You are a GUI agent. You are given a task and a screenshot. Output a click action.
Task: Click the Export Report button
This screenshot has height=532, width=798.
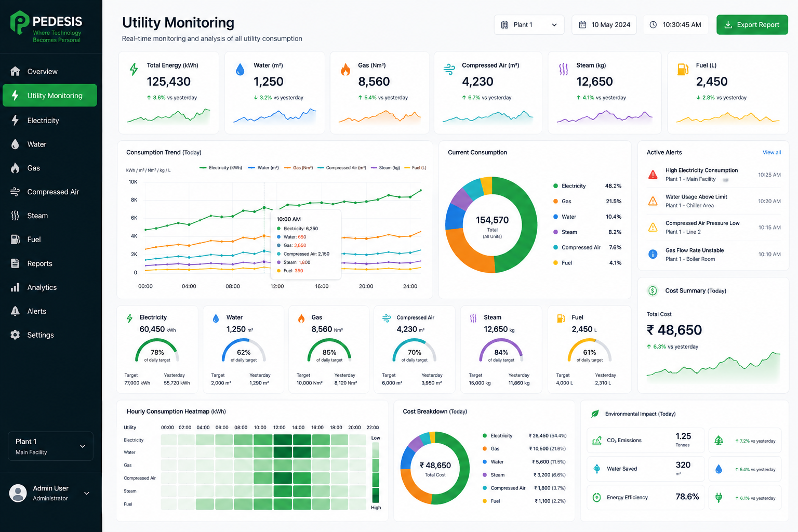(x=752, y=25)
